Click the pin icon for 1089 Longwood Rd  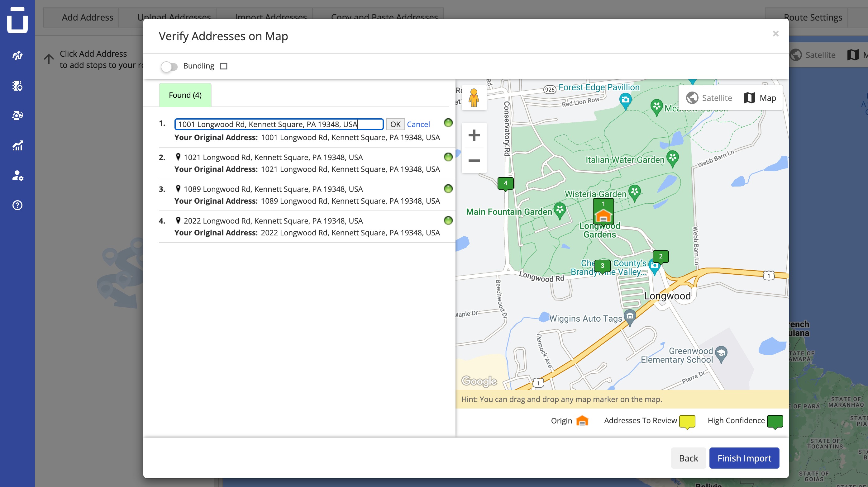178,189
